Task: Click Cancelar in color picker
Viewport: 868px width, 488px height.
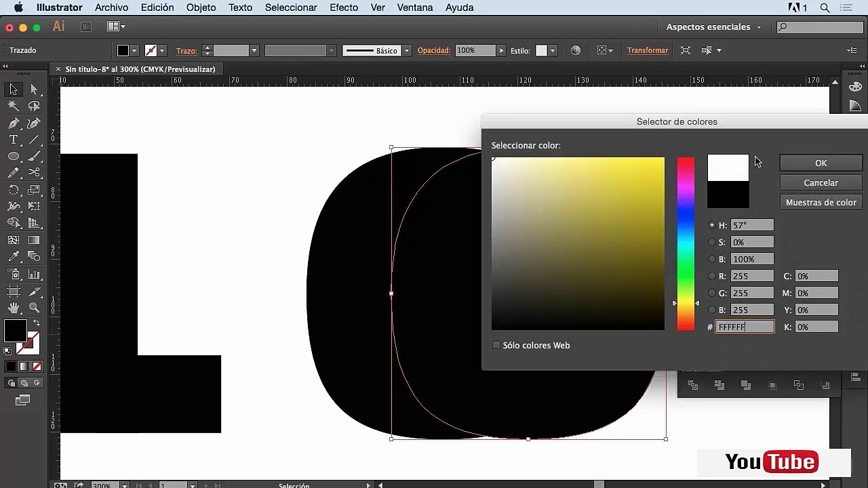Action: click(821, 182)
